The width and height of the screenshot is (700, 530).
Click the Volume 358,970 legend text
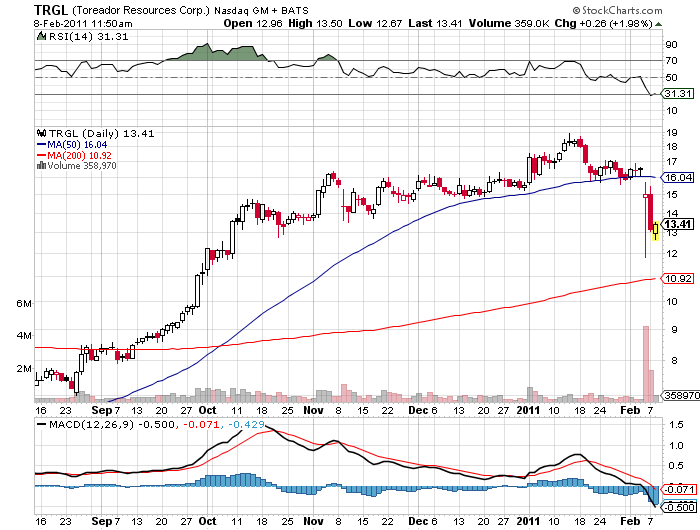[82, 166]
